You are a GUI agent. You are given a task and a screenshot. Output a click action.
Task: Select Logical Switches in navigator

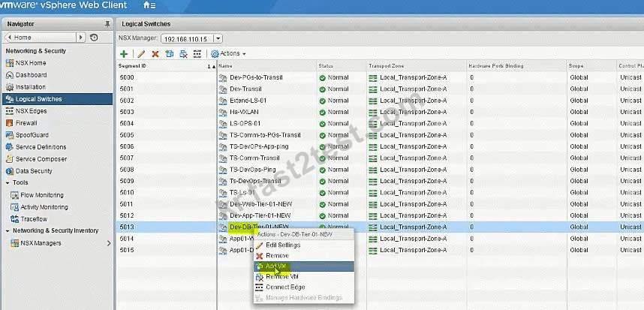57,99
